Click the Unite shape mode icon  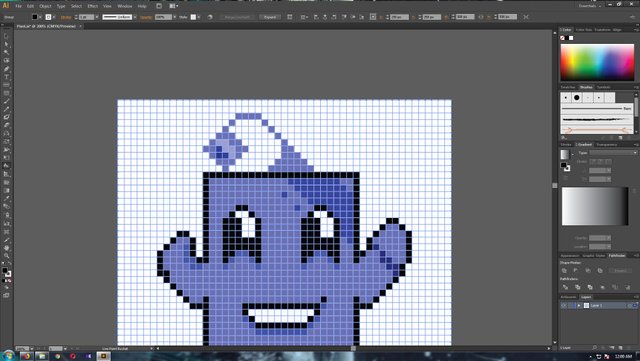pos(564,270)
